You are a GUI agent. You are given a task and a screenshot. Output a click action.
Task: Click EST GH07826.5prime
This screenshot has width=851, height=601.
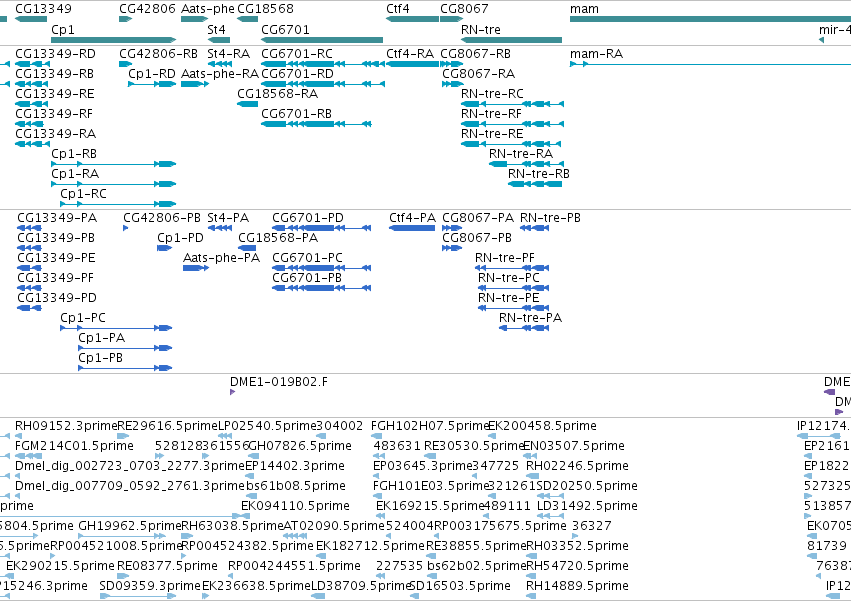tap(300, 446)
